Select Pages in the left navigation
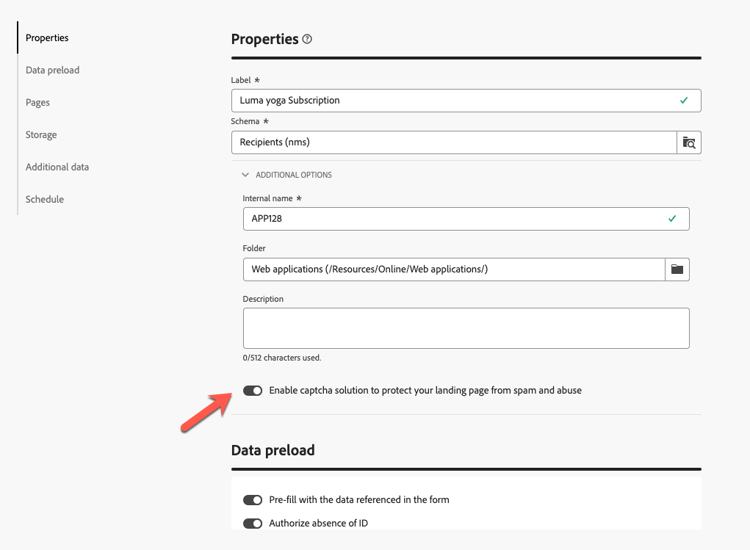The width and height of the screenshot is (750, 550). (x=38, y=102)
